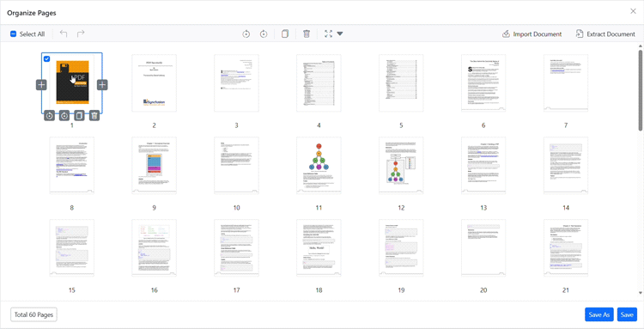Select the page 4 table of contents thumbnail
Screen dimensions: 644x329
319,83
